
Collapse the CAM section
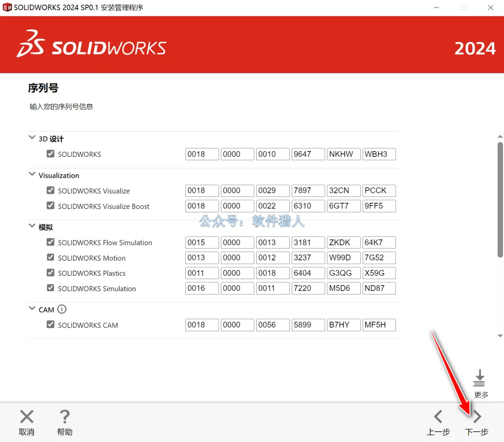(32, 308)
